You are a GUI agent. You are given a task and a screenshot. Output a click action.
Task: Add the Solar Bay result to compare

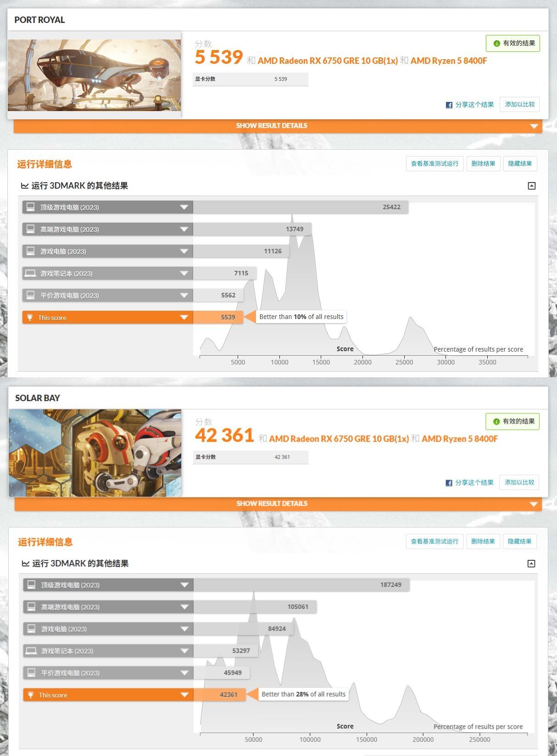(x=519, y=482)
